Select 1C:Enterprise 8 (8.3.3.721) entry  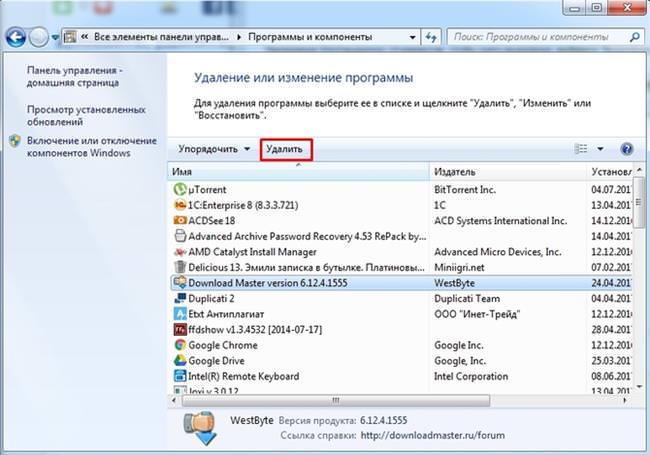(243, 205)
